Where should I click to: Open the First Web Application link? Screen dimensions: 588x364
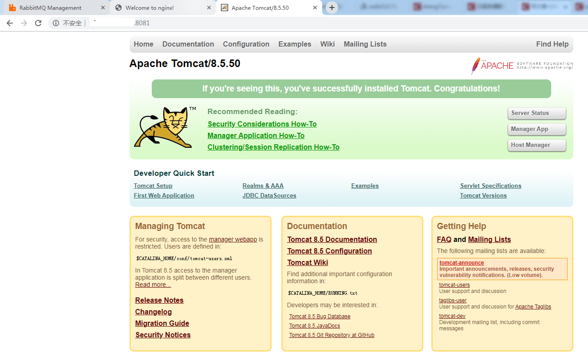(164, 196)
